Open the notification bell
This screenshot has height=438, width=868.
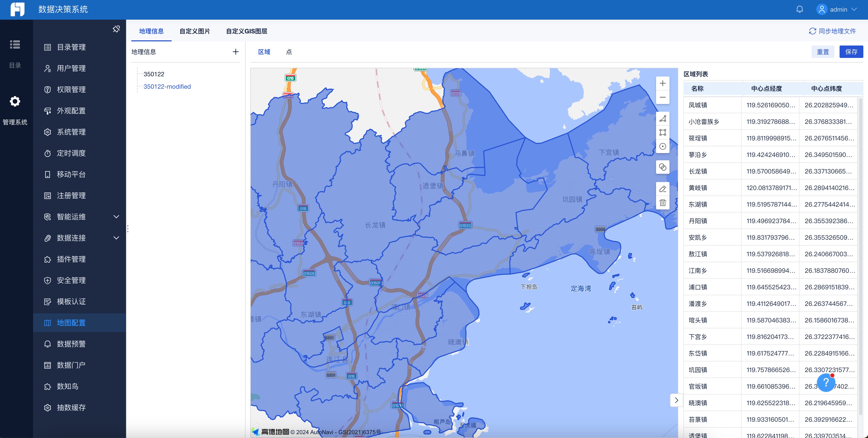[799, 9]
